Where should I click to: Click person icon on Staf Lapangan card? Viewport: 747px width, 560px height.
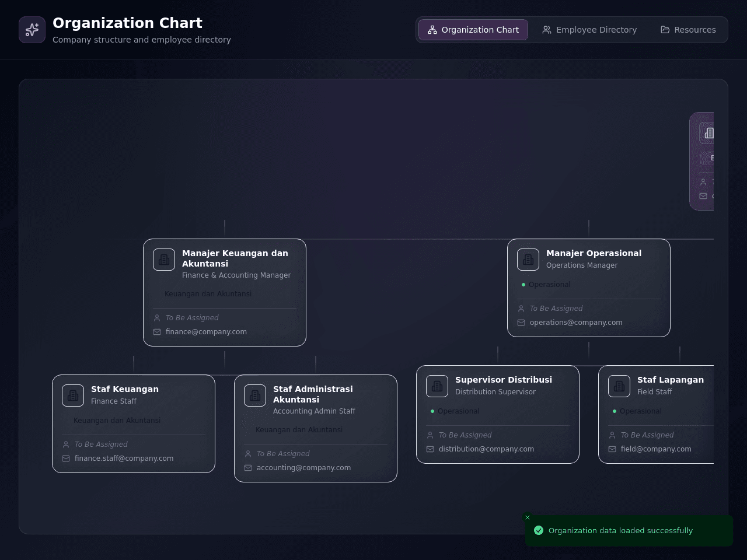pyautogui.click(x=612, y=435)
